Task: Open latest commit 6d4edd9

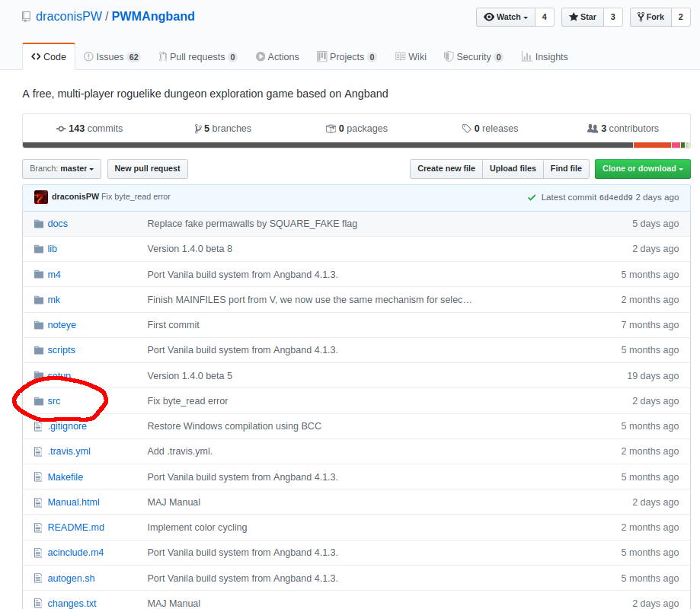Action: (x=615, y=197)
